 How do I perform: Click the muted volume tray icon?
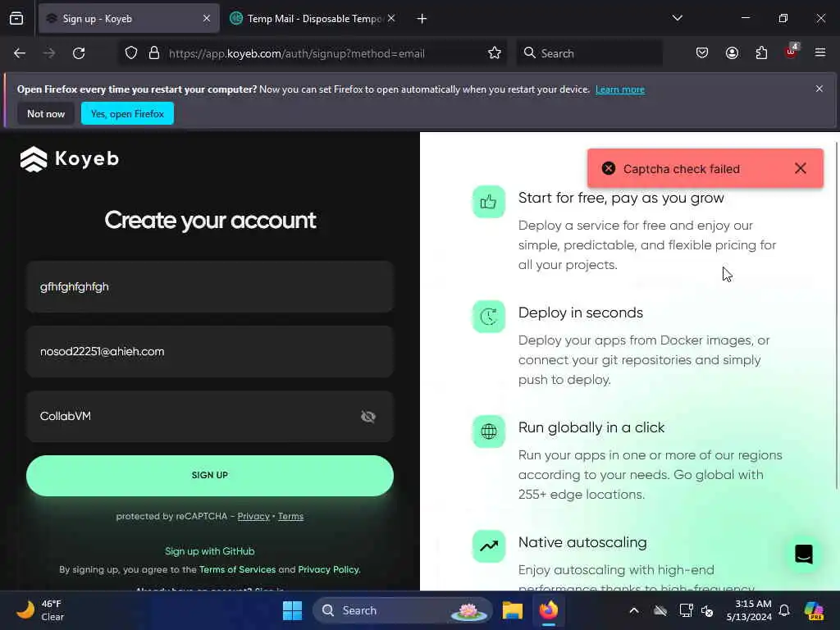(707, 610)
